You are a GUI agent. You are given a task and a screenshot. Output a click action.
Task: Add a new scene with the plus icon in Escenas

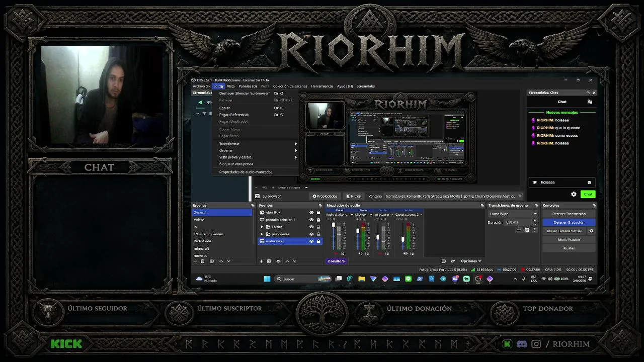(195, 261)
